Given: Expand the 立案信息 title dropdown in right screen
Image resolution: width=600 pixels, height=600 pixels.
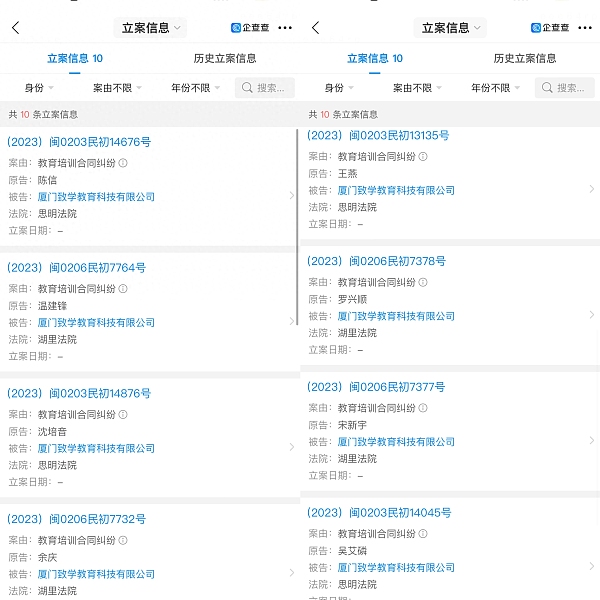Looking at the screenshot, I should (450, 28).
